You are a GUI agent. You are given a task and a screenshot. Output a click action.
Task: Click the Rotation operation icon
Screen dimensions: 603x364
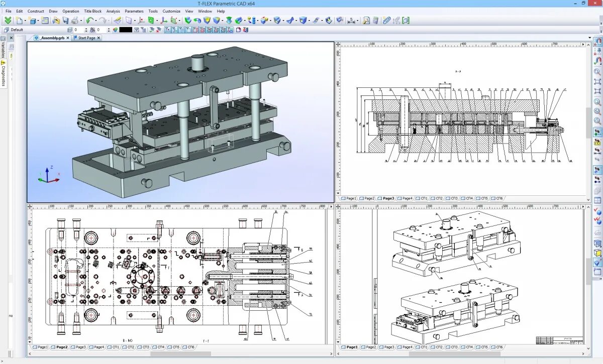(197, 21)
